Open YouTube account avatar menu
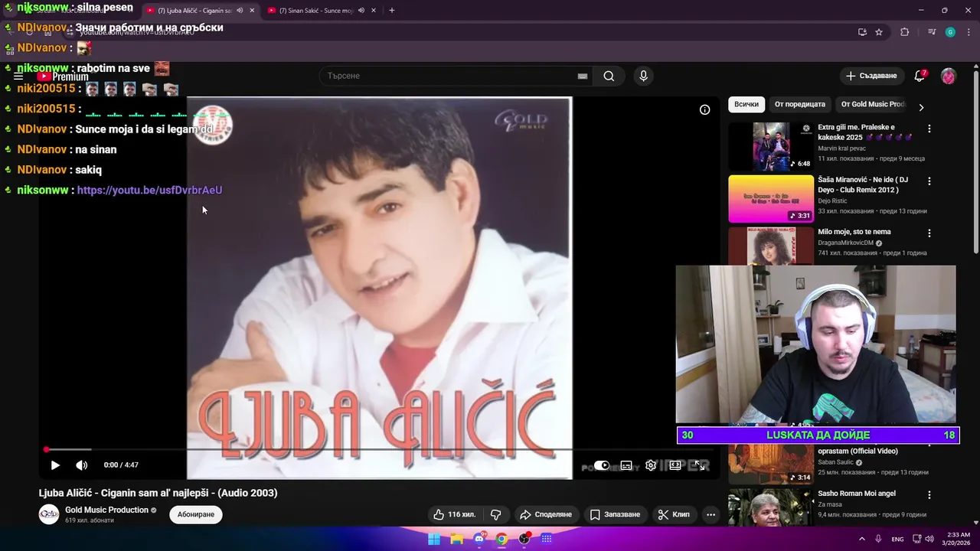Screen dimensions: 980x551 coord(949,76)
